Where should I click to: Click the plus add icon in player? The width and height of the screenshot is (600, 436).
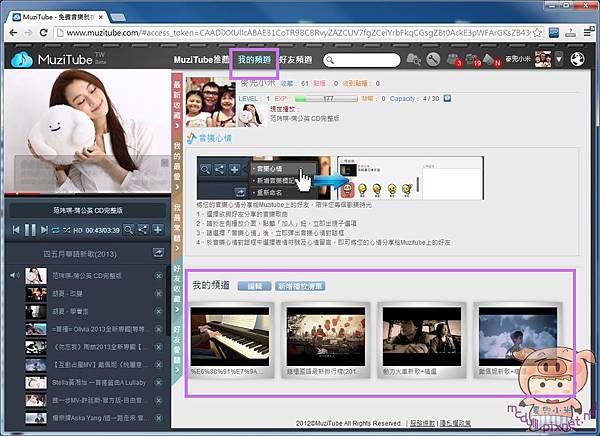point(158,230)
